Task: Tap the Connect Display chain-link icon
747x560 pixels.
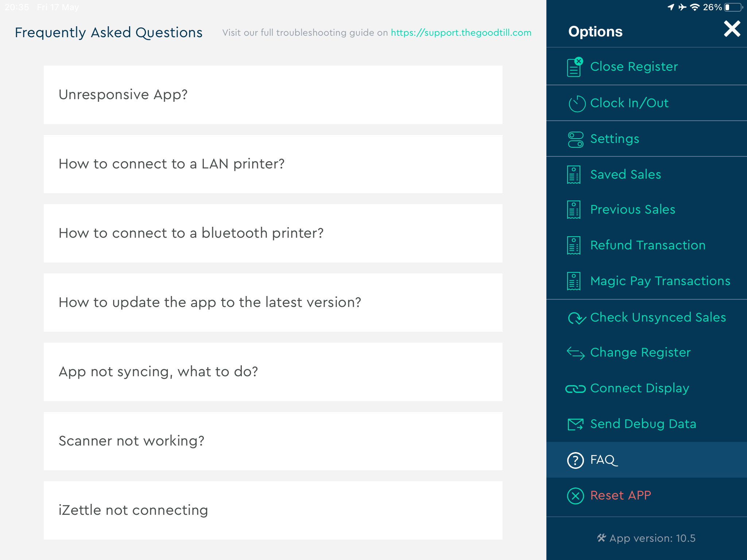Action: [x=575, y=389]
